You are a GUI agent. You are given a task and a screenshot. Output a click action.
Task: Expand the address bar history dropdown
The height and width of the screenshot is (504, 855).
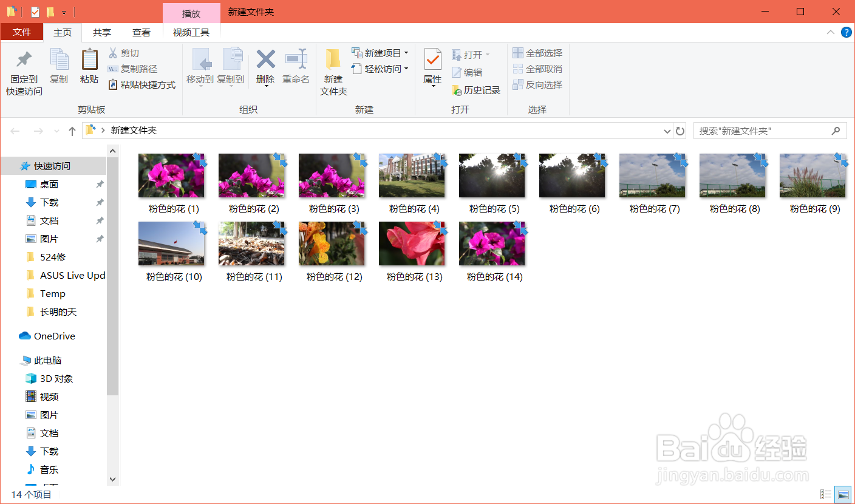coord(667,131)
